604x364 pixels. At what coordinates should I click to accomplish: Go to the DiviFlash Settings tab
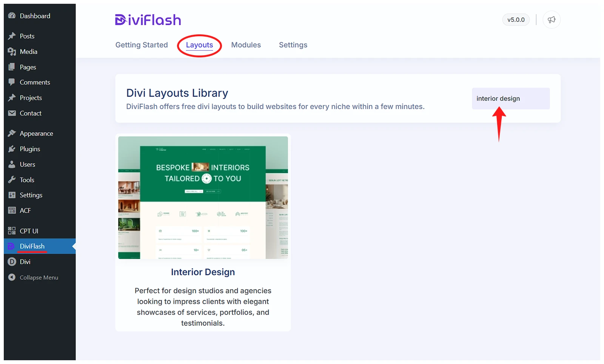(x=293, y=45)
